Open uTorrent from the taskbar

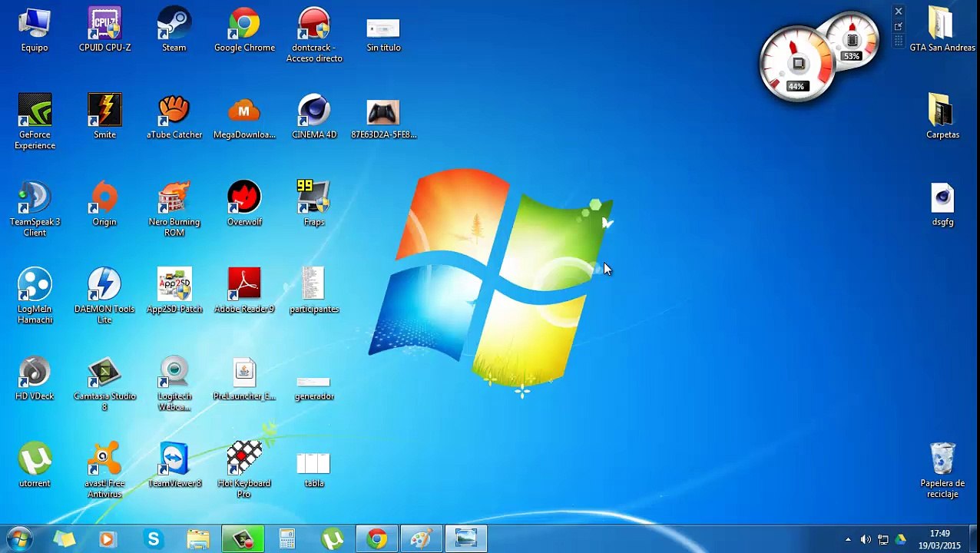(x=332, y=539)
